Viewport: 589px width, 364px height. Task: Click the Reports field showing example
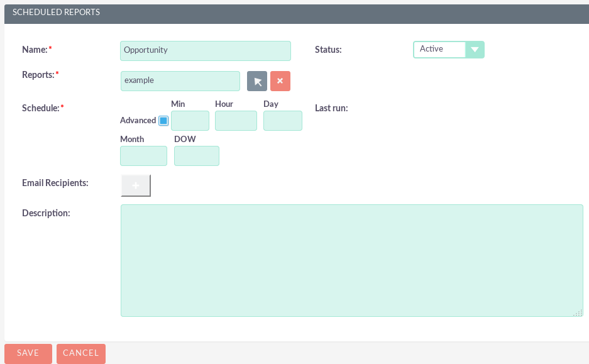[180, 81]
